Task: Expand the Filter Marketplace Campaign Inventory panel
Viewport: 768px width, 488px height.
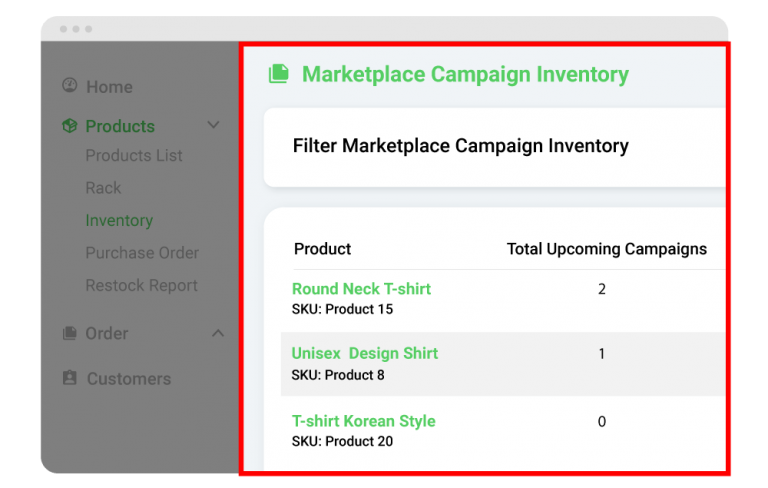Action: click(x=461, y=146)
